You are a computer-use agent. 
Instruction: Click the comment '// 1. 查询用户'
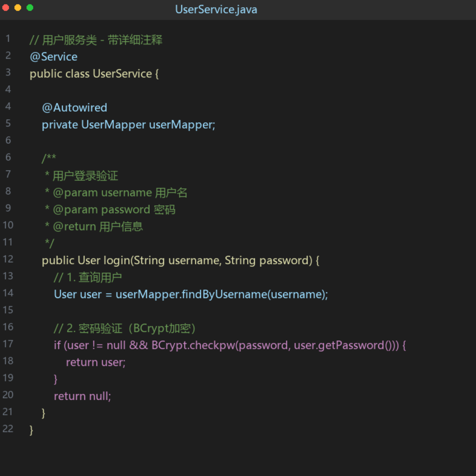click(x=88, y=277)
